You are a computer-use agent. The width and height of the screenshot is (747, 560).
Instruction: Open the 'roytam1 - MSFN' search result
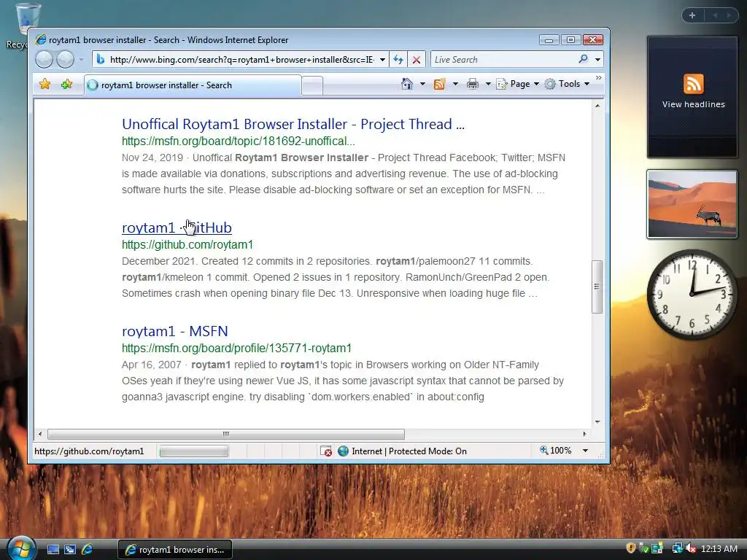(175, 331)
